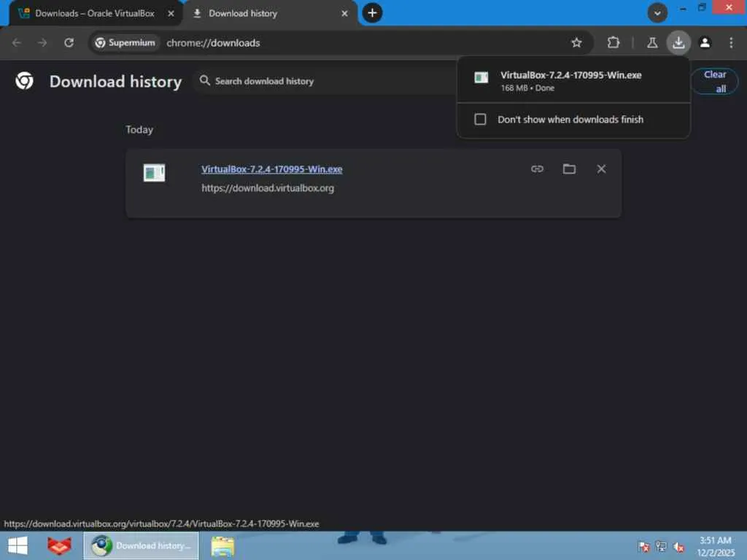
Task: Click file icon in downloads popup
Action: [481, 77]
